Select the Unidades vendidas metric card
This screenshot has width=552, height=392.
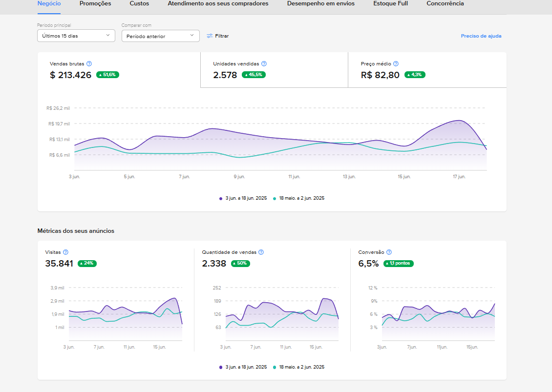pos(274,70)
